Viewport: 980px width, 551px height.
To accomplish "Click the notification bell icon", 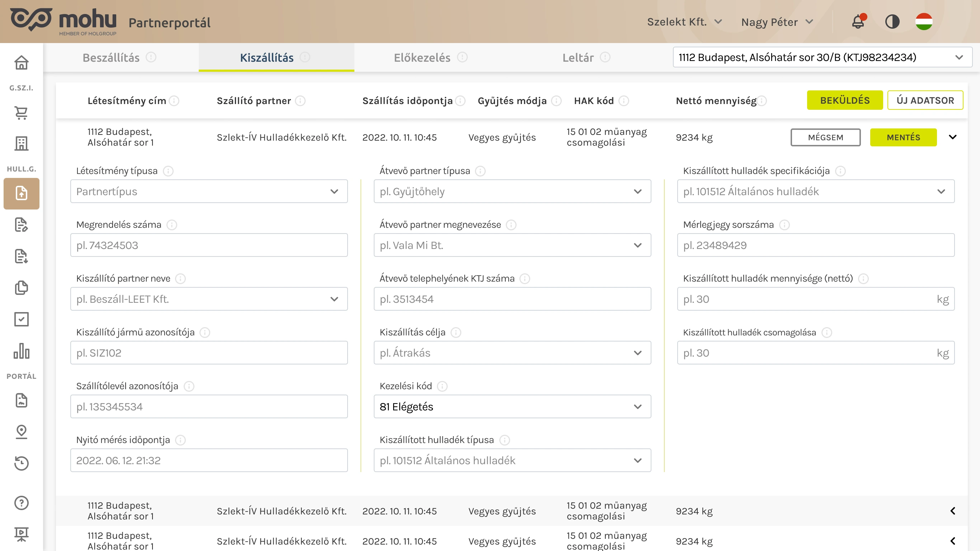I will coord(858,22).
